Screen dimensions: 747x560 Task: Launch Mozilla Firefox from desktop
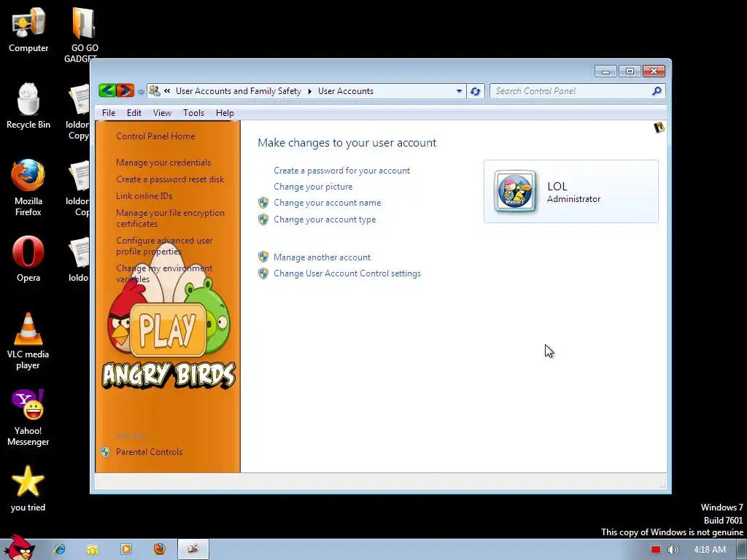click(x=28, y=187)
